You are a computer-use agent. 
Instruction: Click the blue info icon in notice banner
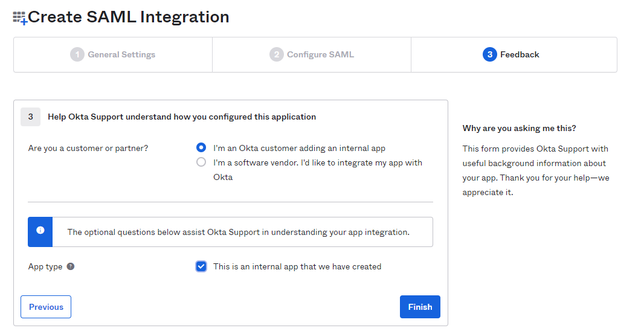(40, 230)
